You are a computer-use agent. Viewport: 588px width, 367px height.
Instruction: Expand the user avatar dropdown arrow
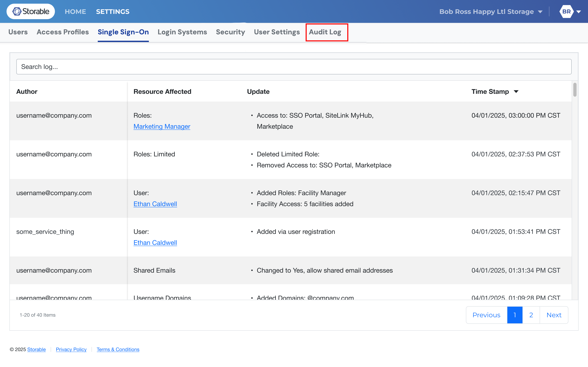click(x=579, y=12)
